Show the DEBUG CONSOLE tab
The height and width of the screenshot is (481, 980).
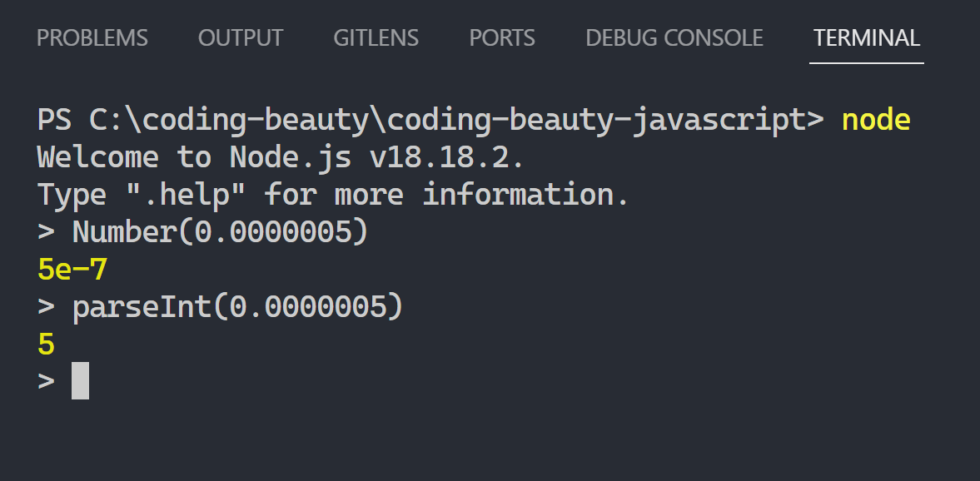click(x=674, y=38)
